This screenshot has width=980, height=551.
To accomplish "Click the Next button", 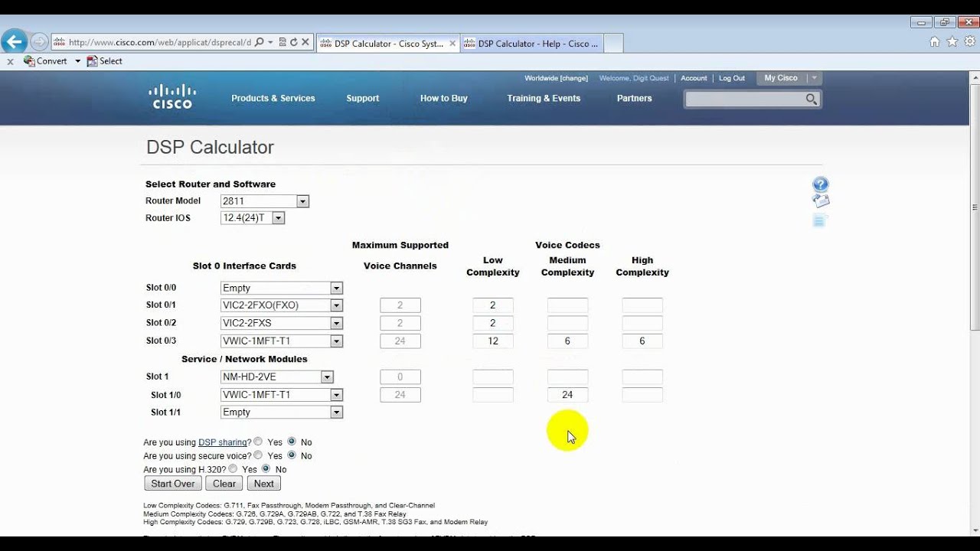I will pyautogui.click(x=264, y=483).
